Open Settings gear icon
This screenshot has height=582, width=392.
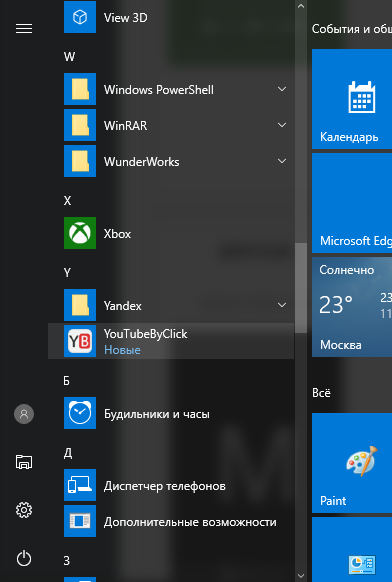coord(24,510)
